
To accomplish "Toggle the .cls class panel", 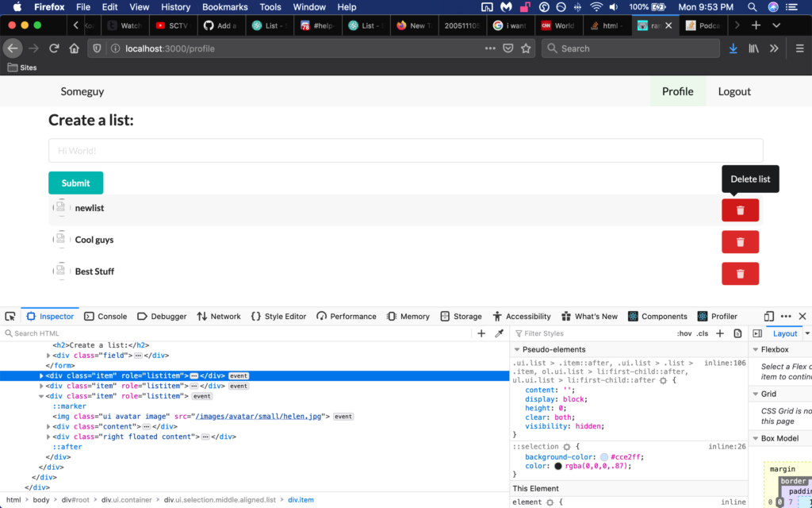I will coord(702,333).
